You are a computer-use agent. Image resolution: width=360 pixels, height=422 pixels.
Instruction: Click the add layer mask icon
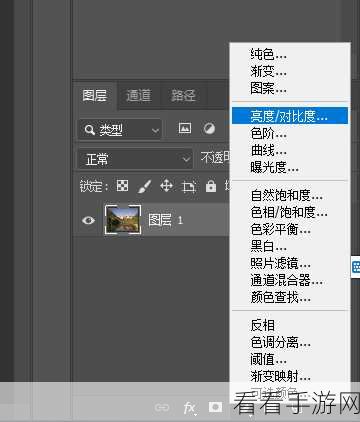pos(215,407)
